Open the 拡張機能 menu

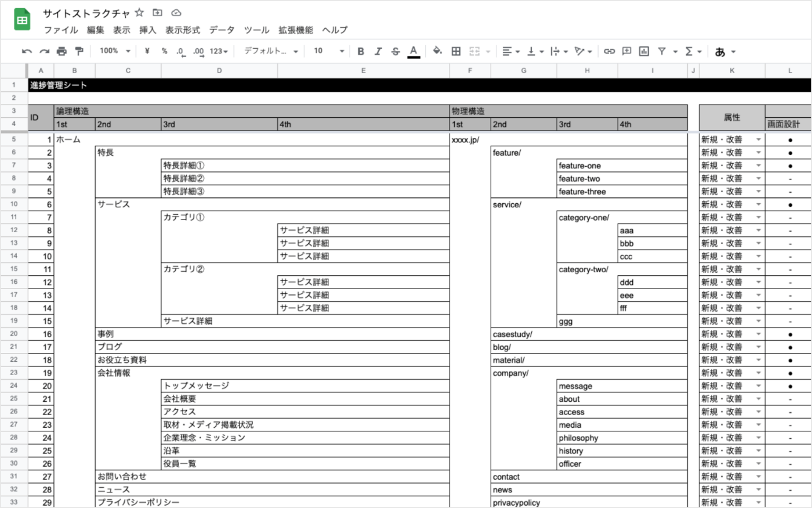coord(295,30)
